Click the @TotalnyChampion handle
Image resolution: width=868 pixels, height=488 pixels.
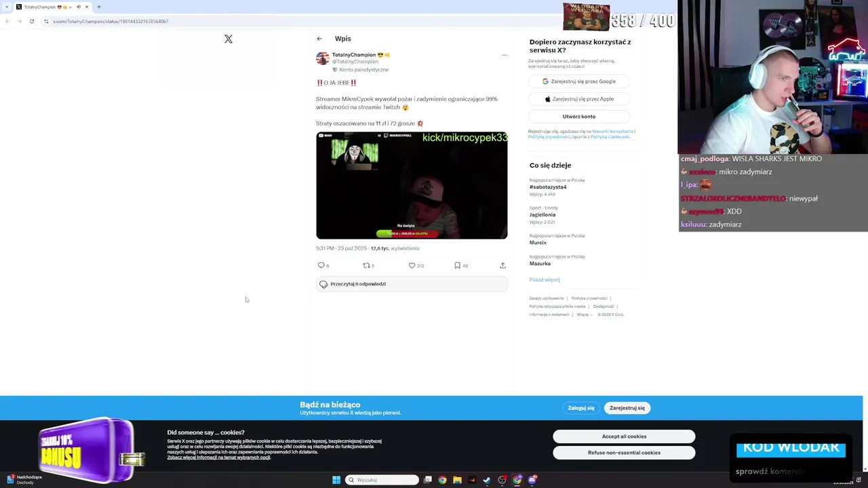[x=355, y=62]
